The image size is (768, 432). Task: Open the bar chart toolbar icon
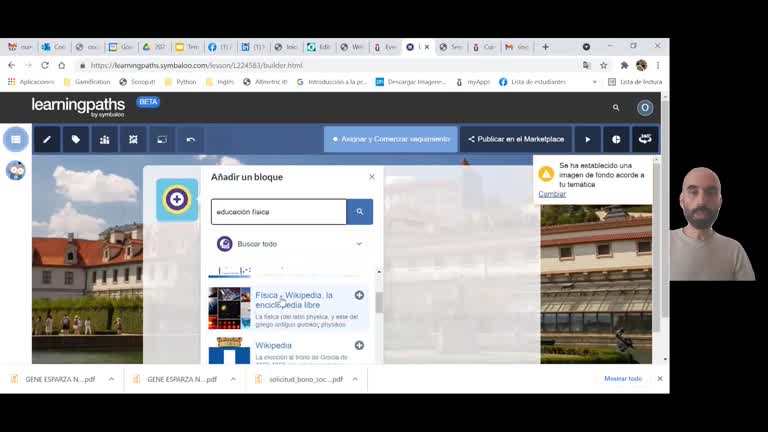pyautogui.click(x=104, y=140)
